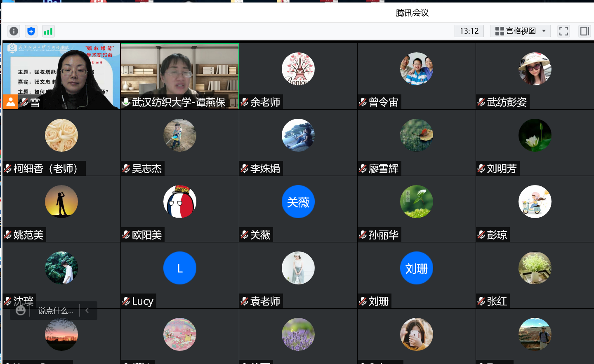Enter fullscreen mode via the fullscreen icon

point(563,31)
